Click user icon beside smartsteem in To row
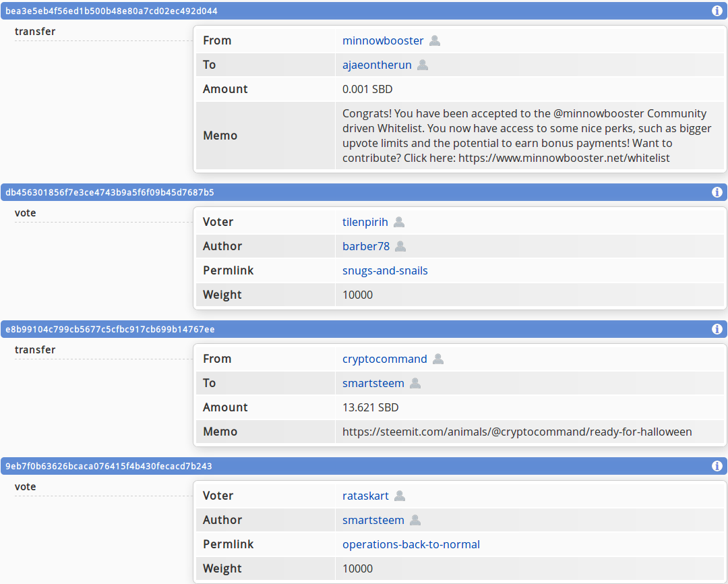Image resolution: width=728 pixels, height=584 pixels. (x=415, y=383)
